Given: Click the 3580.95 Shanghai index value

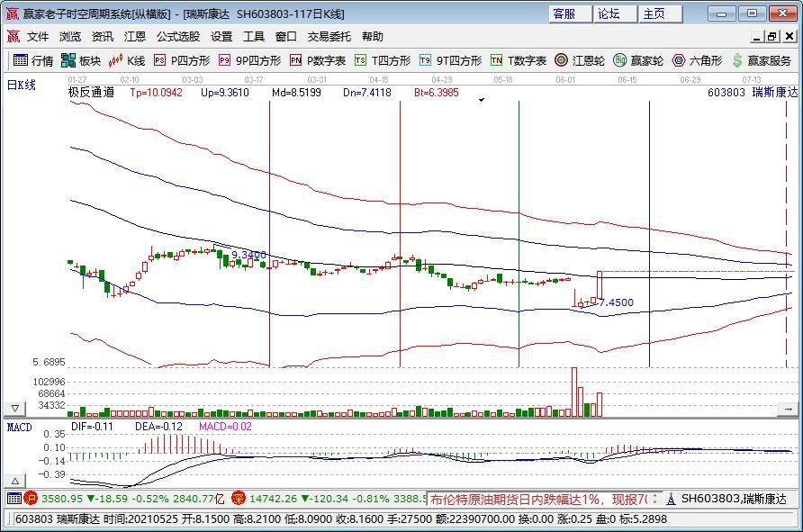Looking at the screenshot, I should click(x=62, y=498).
